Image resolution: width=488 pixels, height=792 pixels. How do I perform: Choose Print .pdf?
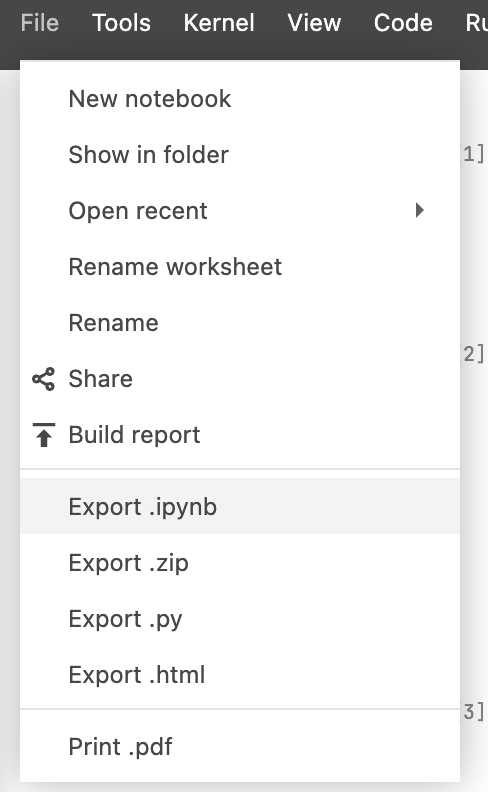(x=240, y=747)
